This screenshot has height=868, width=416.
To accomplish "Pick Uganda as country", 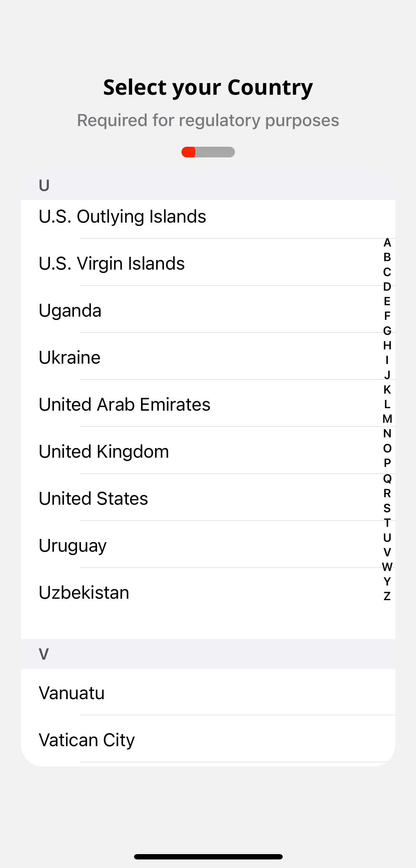I will tap(70, 310).
